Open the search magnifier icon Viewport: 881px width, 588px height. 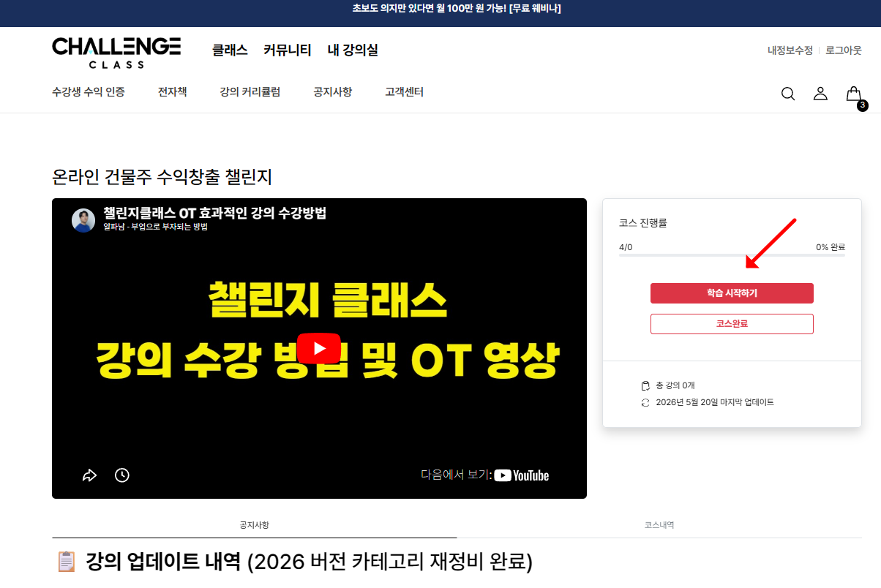(788, 94)
